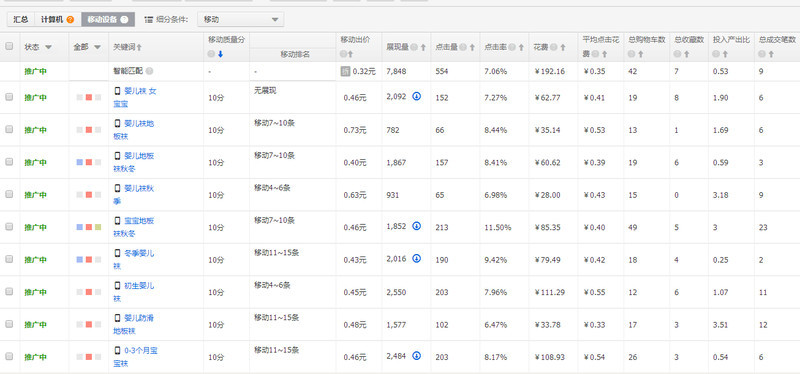
Task: Click the sort arrow beside 花费 header
Action: 563,47
